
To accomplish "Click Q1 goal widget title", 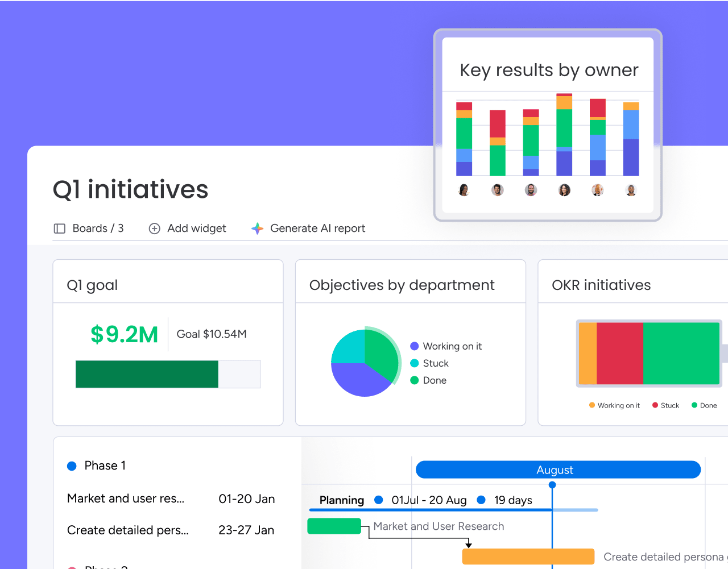I will click(92, 285).
